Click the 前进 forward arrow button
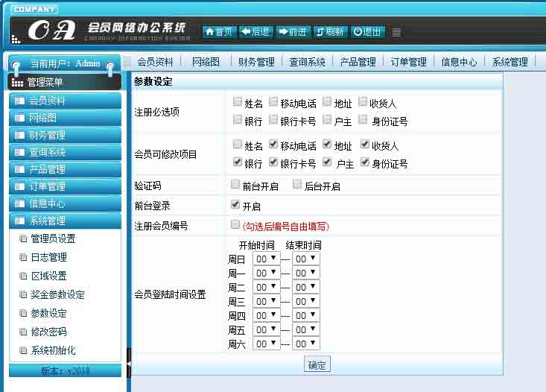Viewport: 546px width, 392px height. pos(293,32)
